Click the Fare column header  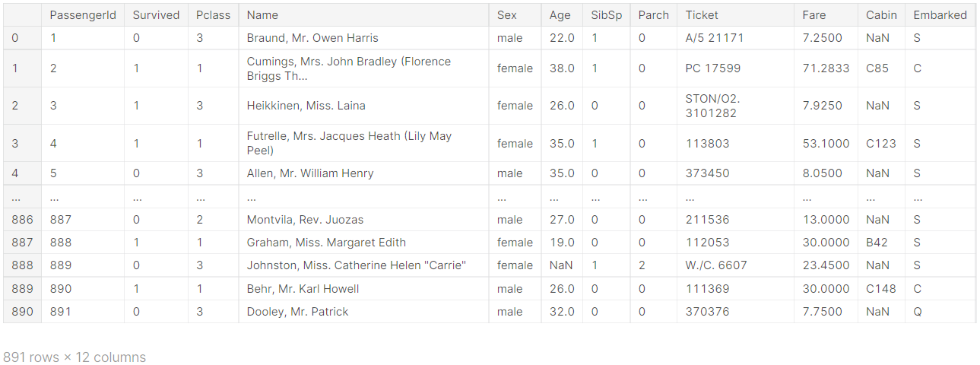(x=813, y=15)
